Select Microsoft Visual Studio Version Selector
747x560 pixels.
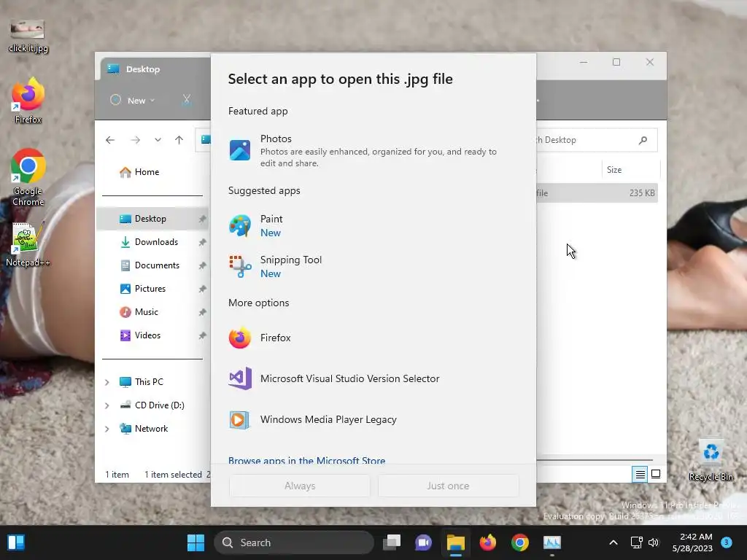[x=373, y=379]
